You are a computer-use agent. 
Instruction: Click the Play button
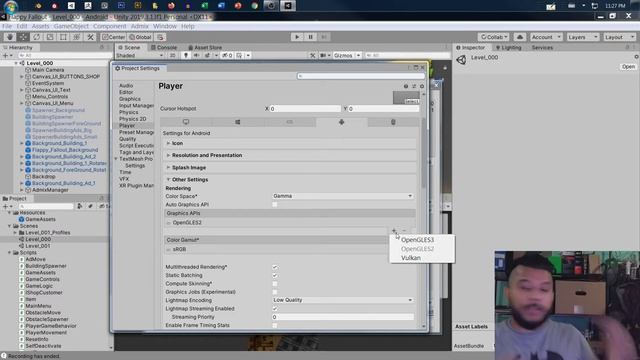click(x=297, y=37)
